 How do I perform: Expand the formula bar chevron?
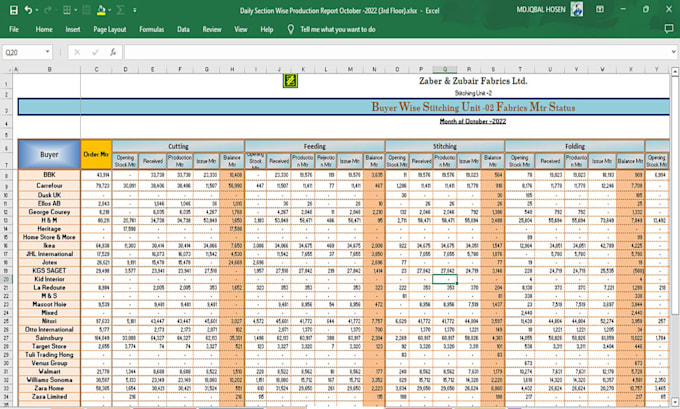(673, 52)
